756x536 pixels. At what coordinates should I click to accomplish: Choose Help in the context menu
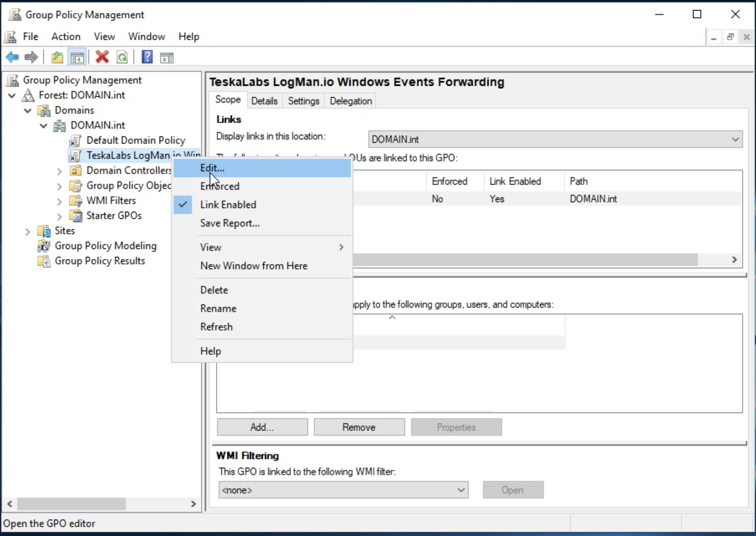(262, 351)
